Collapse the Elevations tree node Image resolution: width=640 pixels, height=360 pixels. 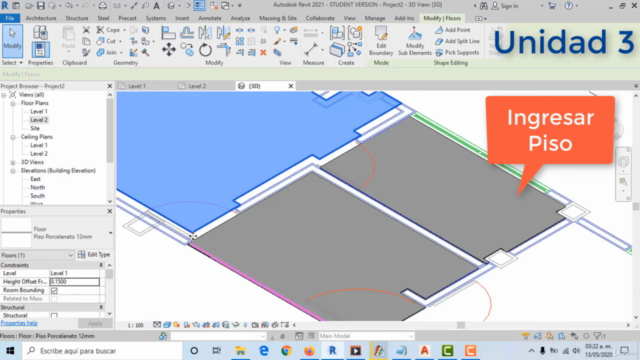(13, 171)
